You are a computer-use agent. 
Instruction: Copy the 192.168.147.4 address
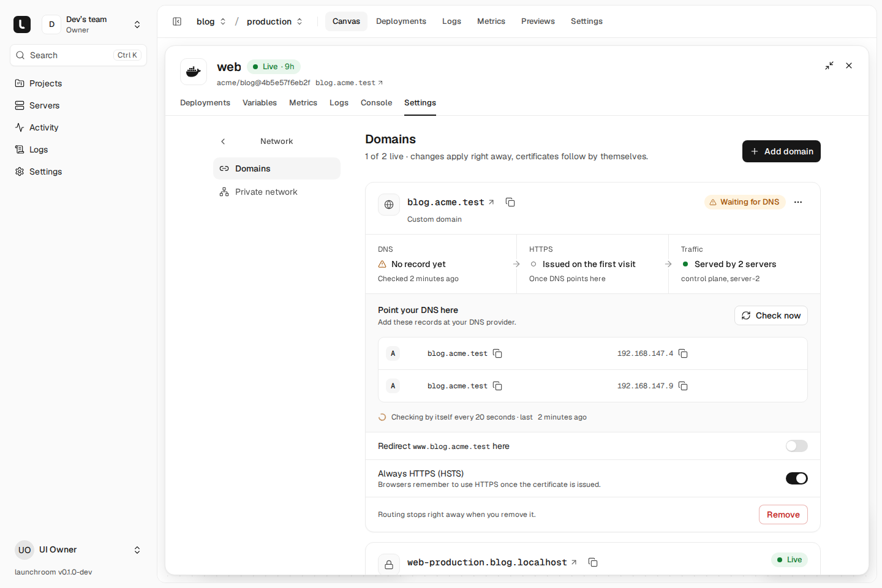[x=684, y=353]
